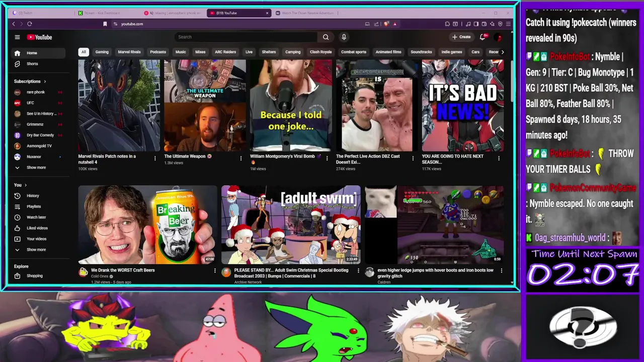Click the bookmark icon in address bar
This screenshot has width=644, height=362.
tap(105, 24)
